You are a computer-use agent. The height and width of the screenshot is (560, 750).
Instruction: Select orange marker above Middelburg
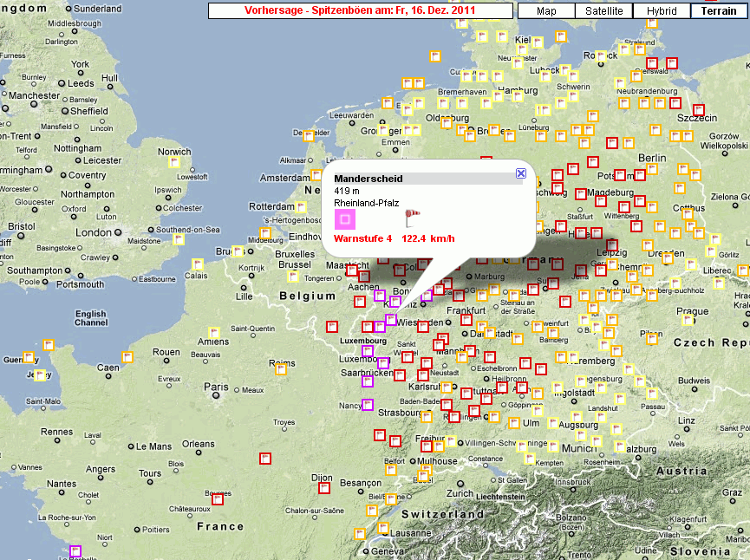[x=265, y=233]
